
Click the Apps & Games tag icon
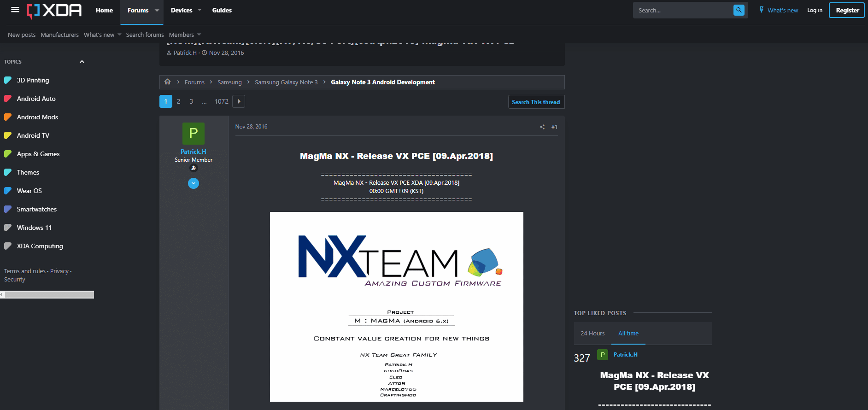(x=8, y=154)
